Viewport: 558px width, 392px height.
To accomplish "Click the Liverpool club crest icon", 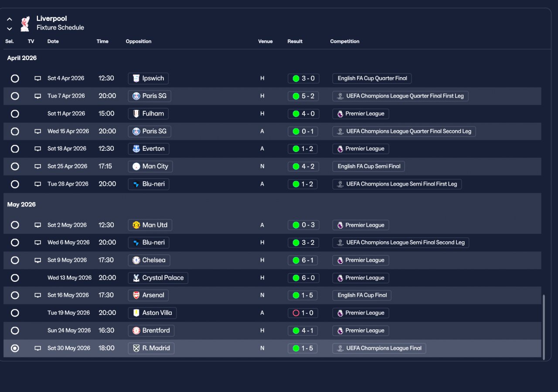I will coord(25,24).
